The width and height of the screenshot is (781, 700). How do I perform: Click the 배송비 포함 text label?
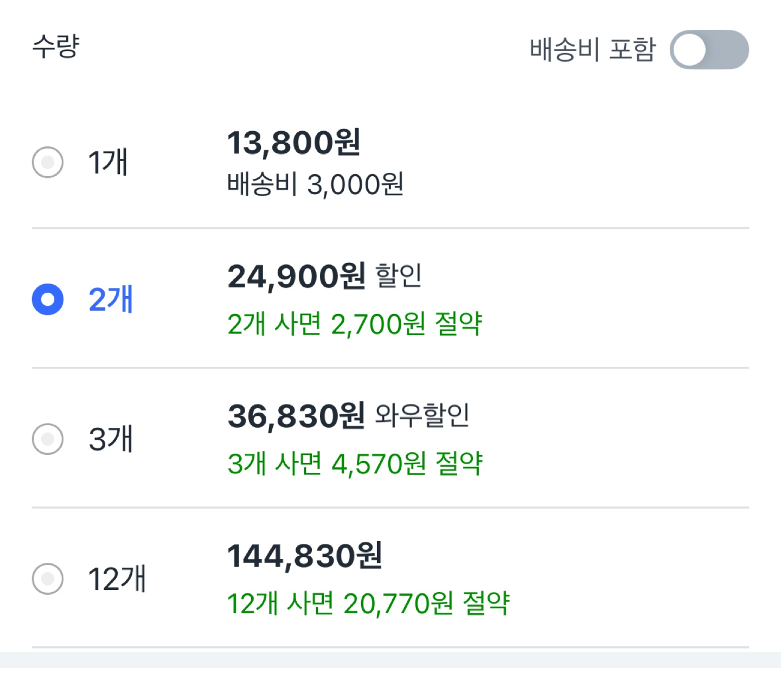[593, 50]
